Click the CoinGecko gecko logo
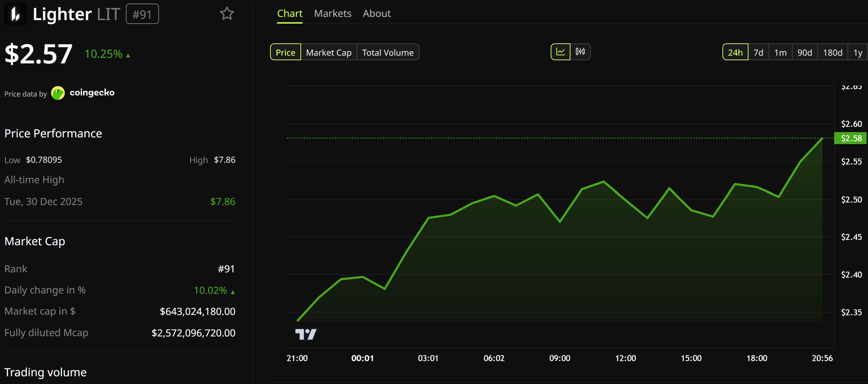Screen dimensions: 868x384 pyautogui.click(x=58, y=93)
